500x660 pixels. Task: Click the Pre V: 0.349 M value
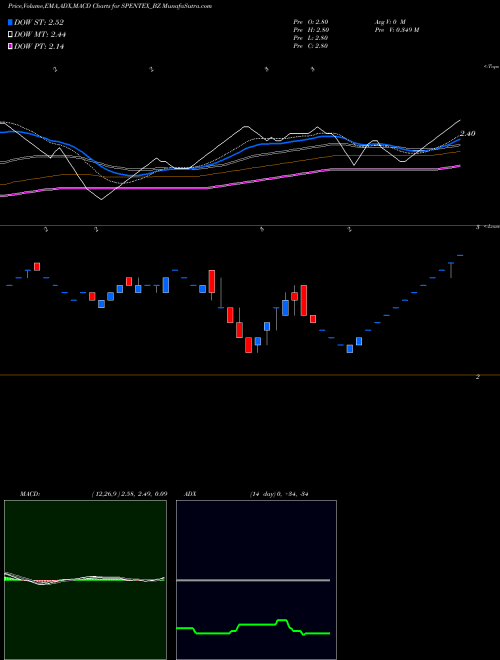click(x=397, y=30)
